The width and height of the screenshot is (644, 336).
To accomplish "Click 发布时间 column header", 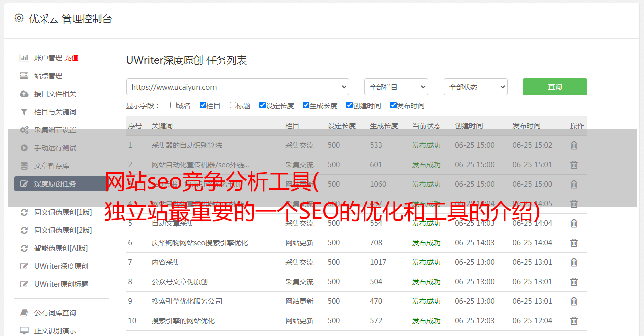I will 526,126.
